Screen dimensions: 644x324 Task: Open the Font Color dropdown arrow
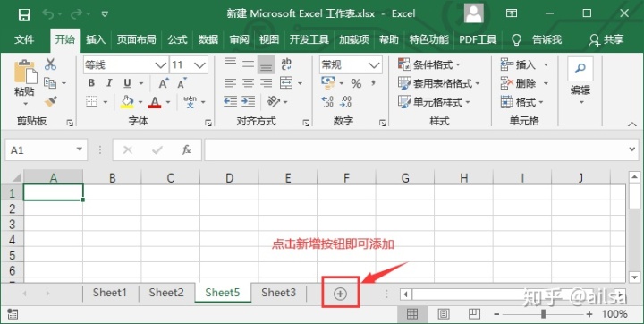tap(167, 102)
